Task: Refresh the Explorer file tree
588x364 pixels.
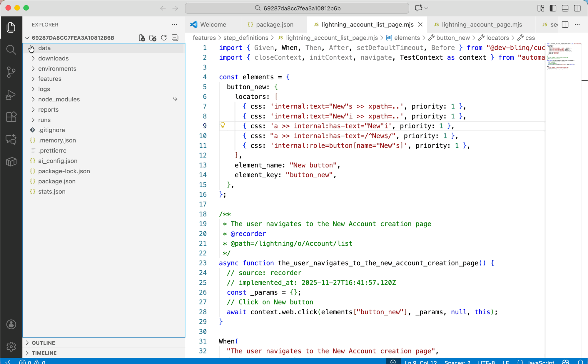Action: [x=164, y=38]
